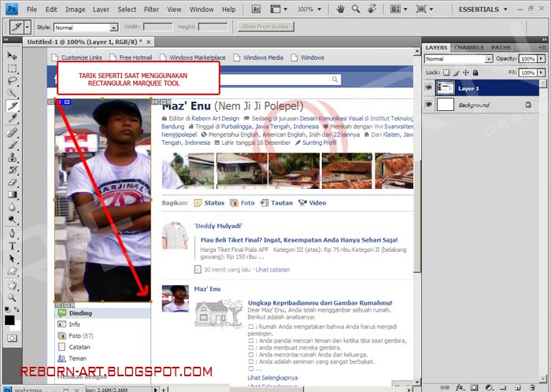
Task: Open the Style dropdown in options bar
Action: point(113,28)
